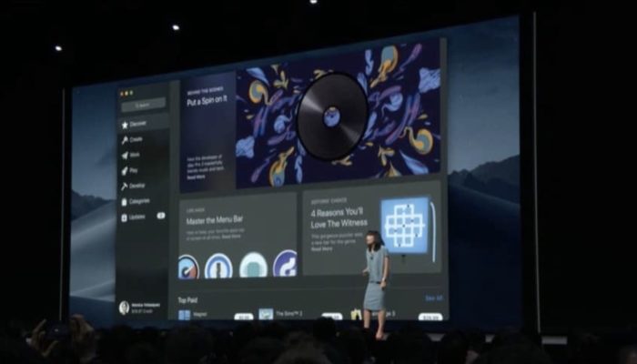Open the Updates download icon in sidebar
This screenshot has width=637, height=364.
pyautogui.click(x=125, y=218)
